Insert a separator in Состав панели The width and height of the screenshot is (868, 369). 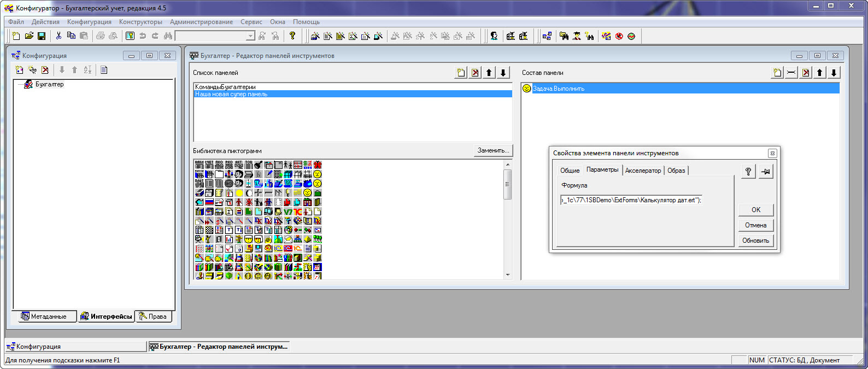coord(791,73)
